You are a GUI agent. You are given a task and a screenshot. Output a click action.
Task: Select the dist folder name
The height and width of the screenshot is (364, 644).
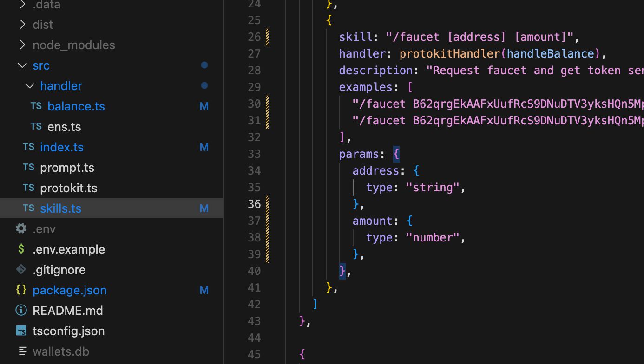click(x=43, y=25)
